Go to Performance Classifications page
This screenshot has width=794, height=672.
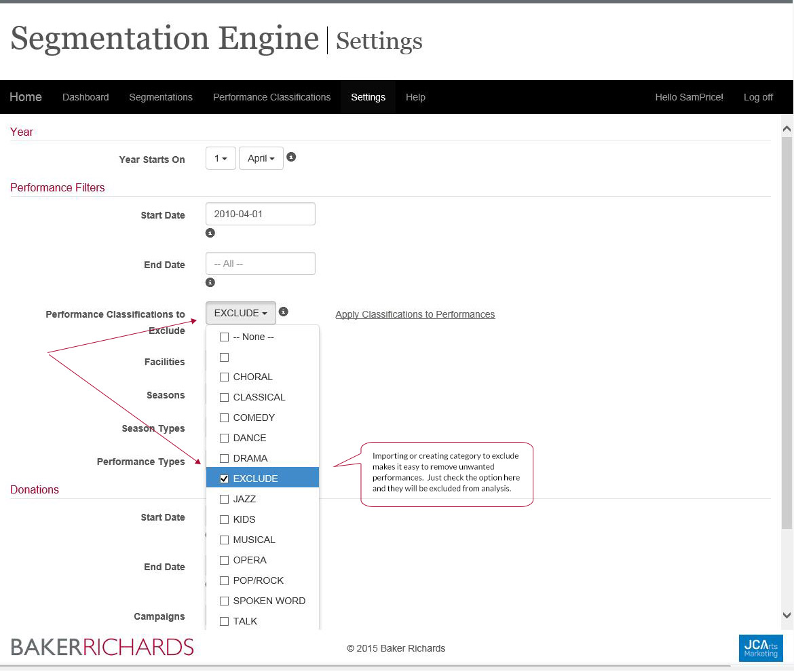271,97
